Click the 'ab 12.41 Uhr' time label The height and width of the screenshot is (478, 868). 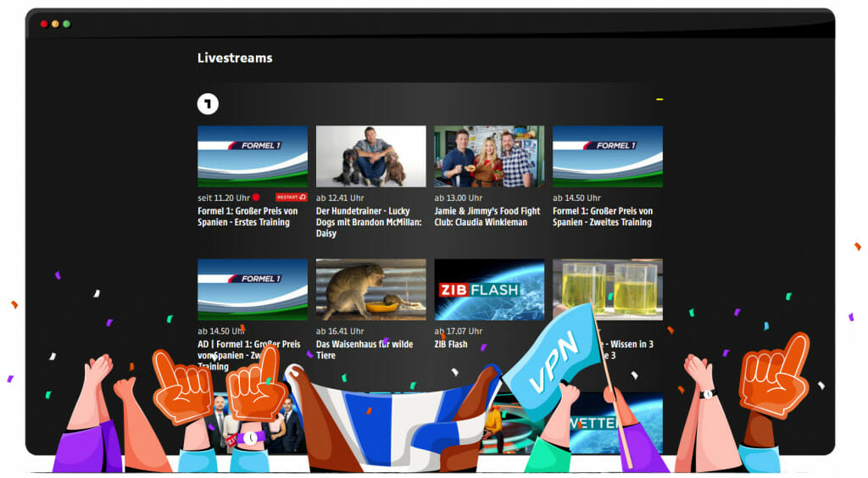coord(340,198)
